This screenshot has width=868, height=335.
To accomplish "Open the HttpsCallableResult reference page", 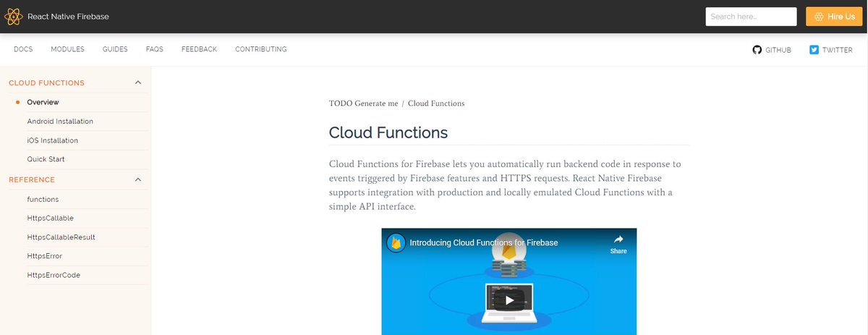I will coord(61,237).
